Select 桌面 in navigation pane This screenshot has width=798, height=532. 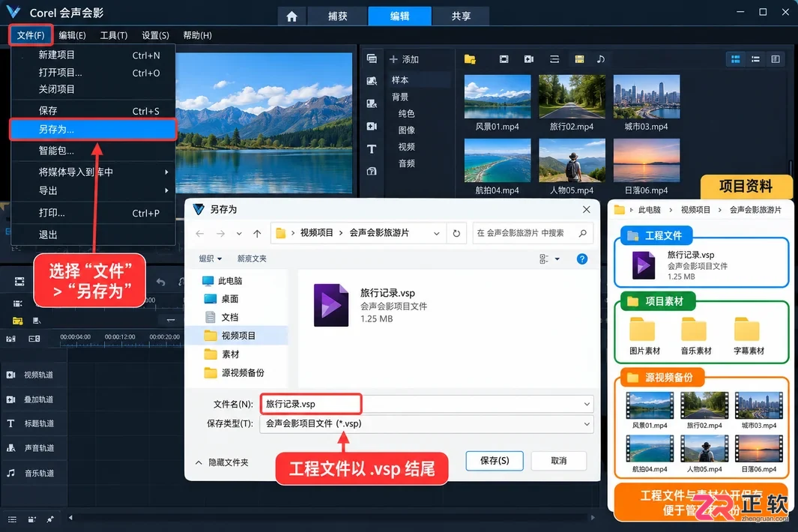coord(222,299)
